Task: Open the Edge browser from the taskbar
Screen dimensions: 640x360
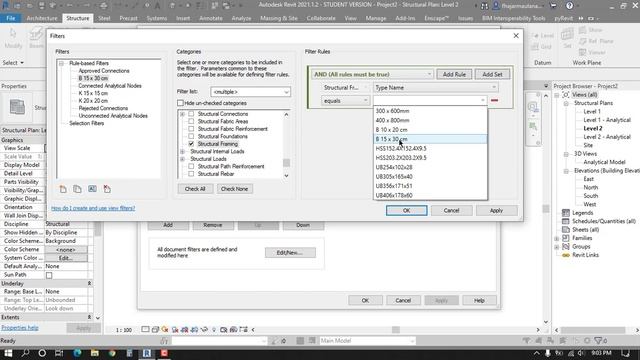Action: click(x=77, y=353)
